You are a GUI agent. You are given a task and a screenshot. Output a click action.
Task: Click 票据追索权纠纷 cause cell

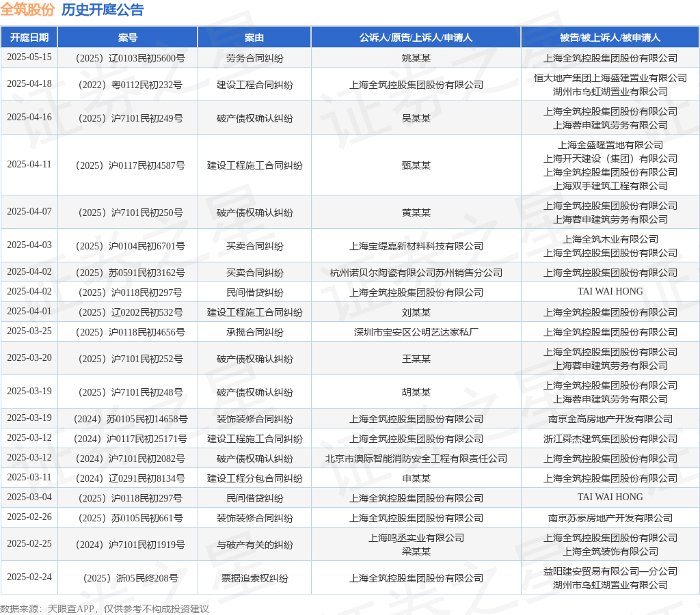click(254, 578)
